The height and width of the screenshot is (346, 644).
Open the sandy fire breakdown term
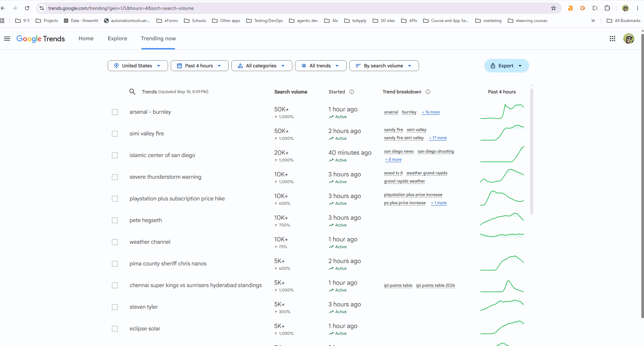pyautogui.click(x=394, y=130)
